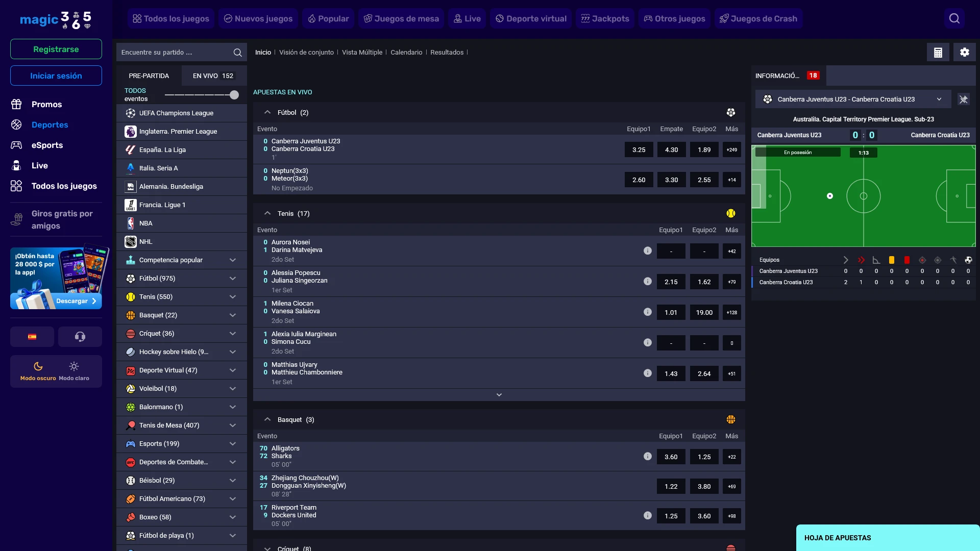Click the UEFA Champions League icon
Viewport: 980px width, 551px height.
pyautogui.click(x=131, y=113)
